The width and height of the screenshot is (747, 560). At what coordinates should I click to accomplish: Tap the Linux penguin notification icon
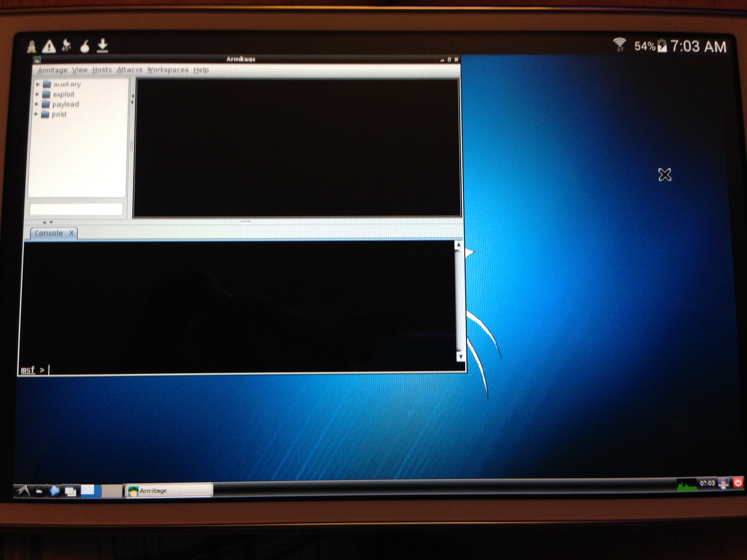coord(31,47)
